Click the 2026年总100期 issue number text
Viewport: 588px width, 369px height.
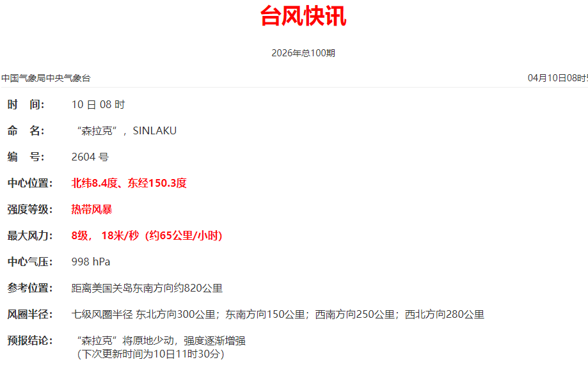click(303, 53)
